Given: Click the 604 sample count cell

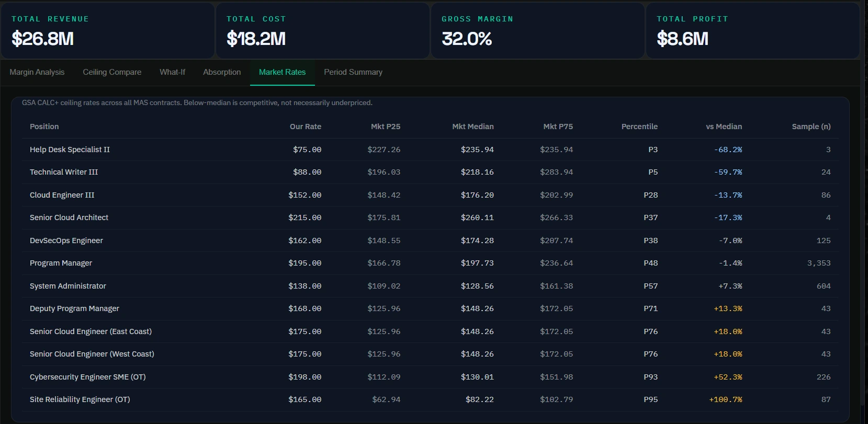Looking at the screenshot, I should tap(824, 286).
